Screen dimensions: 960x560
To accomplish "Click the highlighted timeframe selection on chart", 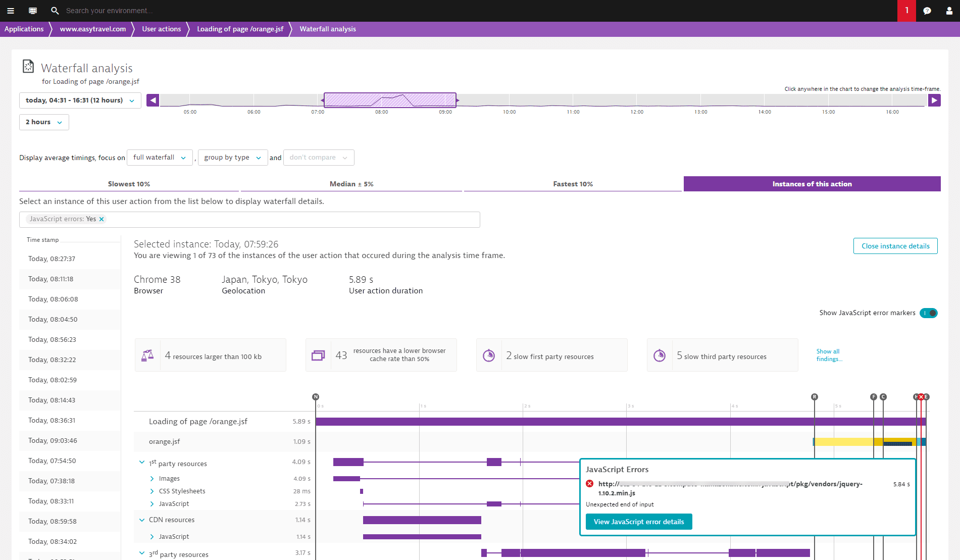I will (x=390, y=100).
